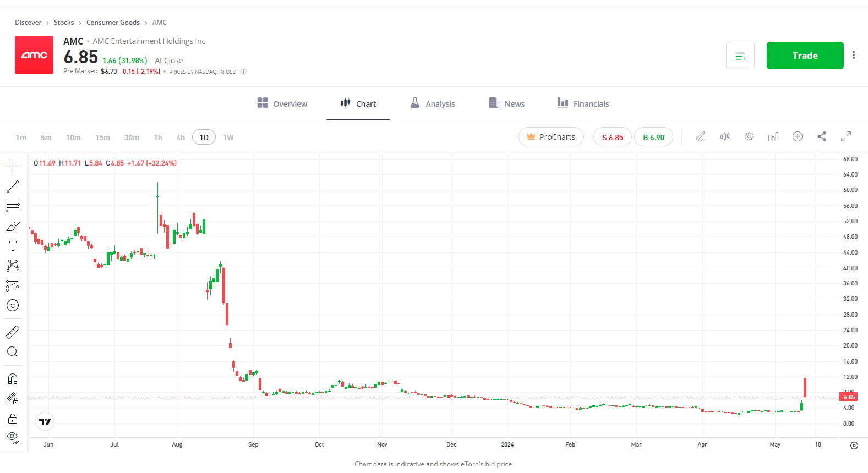This screenshot has height=473, width=868.
Task: Share the chart via share icon
Action: point(822,136)
